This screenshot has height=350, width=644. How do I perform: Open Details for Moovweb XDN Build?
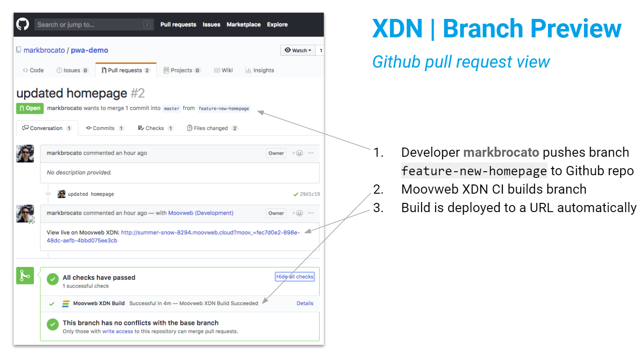(305, 303)
